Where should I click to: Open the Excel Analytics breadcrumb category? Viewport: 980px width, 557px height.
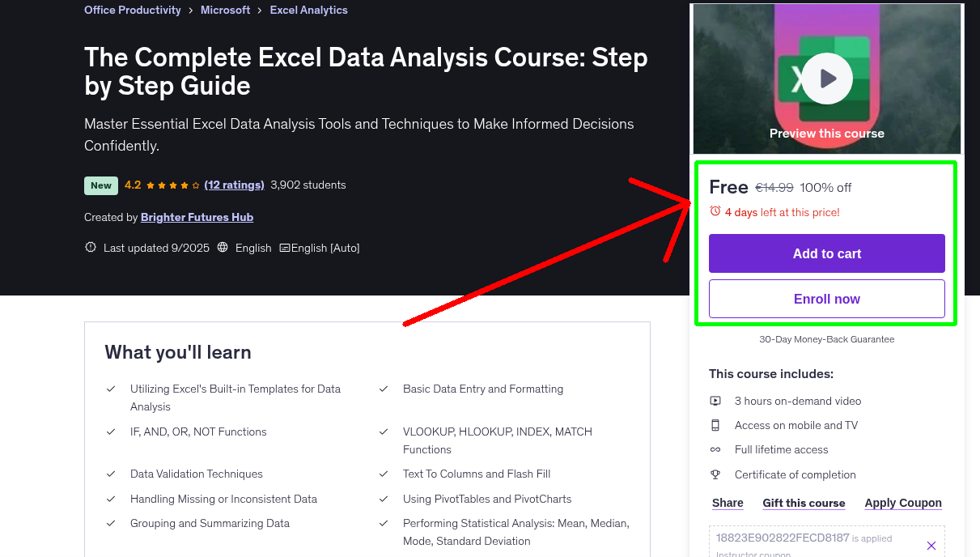click(x=308, y=10)
